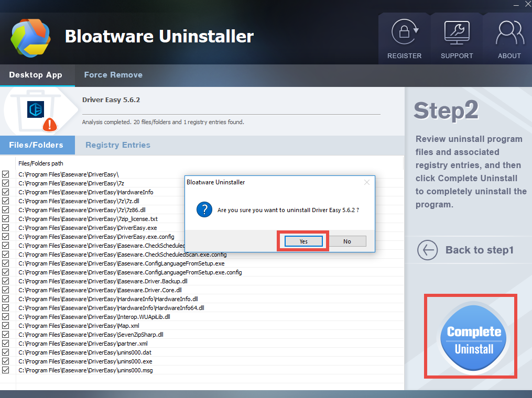This screenshot has width=532, height=398.
Task: Uncheck the DriverEasy\ root folder checkbox
Action: (x=5, y=174)
